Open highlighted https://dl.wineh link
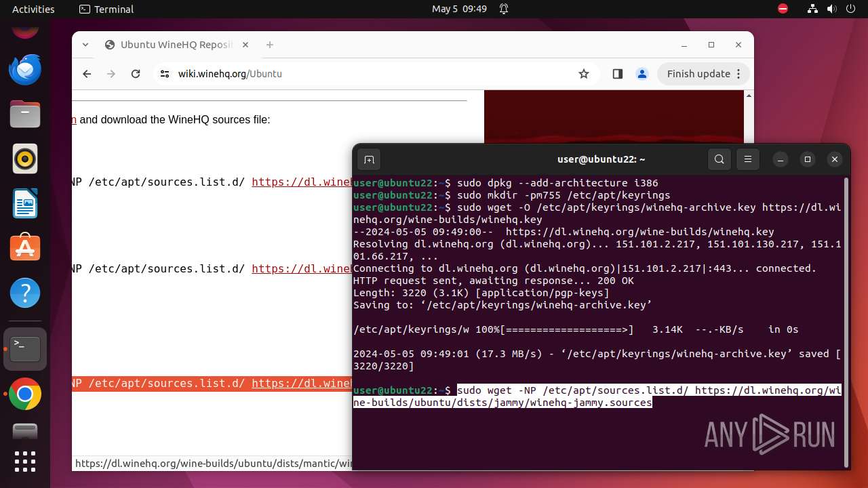Image resolution: width=868 pixels, height=488 pixels. tap(302, 383)
